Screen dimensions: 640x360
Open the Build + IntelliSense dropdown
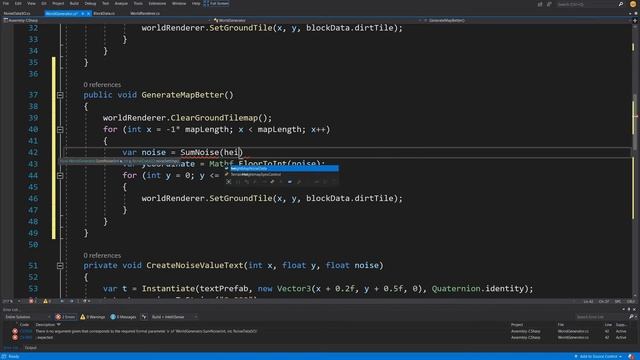(x=174, y=317)
